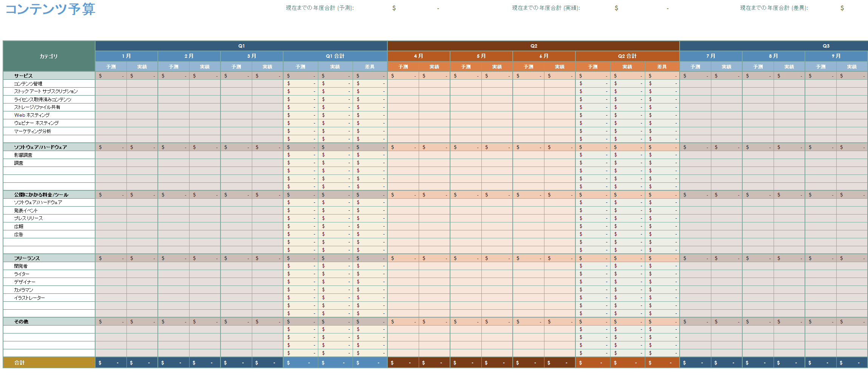
Task: Click the コンテンツ予算 title
Action: point(50,9)
